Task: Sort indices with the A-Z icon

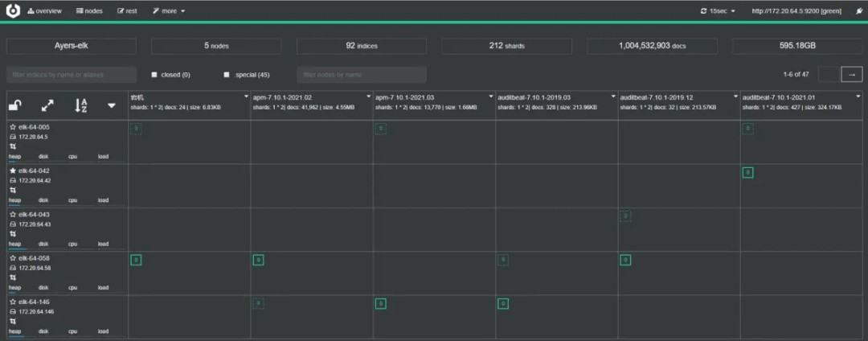Action: click(80, 105)
